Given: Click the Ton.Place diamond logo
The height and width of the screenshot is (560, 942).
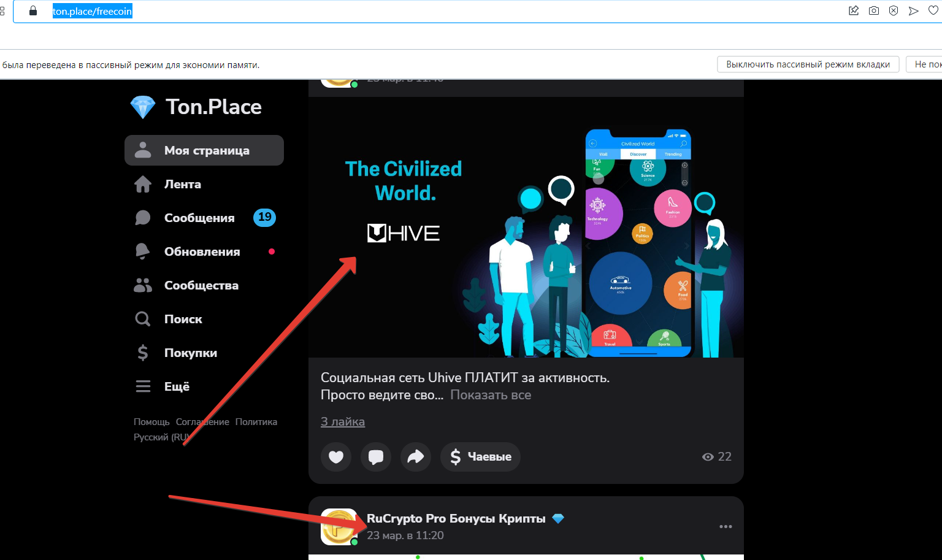Looking at the screenshot, I should [143, 107].
